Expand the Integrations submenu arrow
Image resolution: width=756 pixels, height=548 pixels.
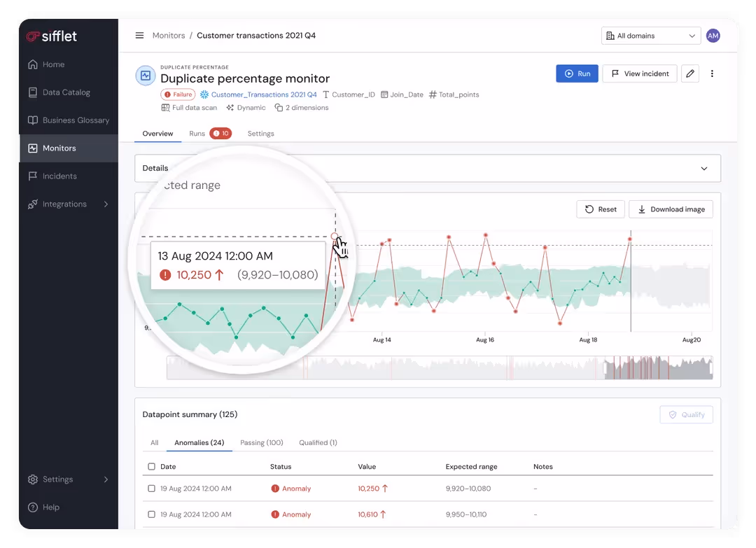tap(106, 204)
